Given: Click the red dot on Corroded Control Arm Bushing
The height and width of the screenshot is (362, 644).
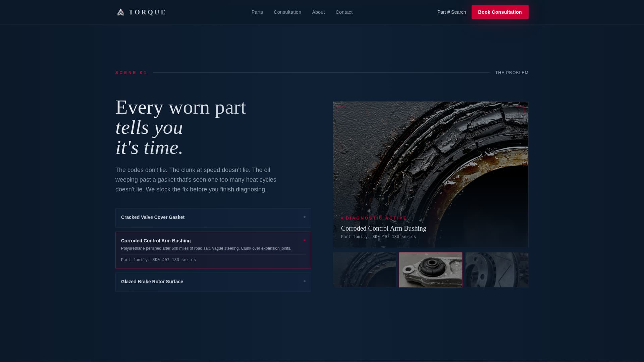Looking at the screenshot, I should [305, 241].
